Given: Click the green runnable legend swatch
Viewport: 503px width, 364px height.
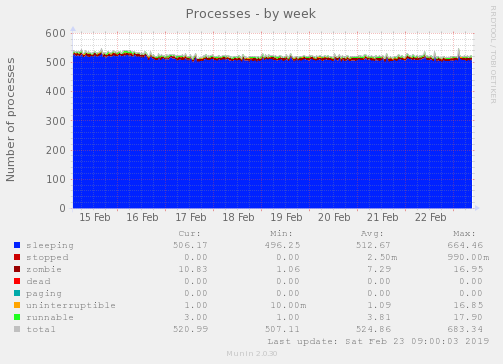Looking at the screenshot, I should (x=17, y=317).
